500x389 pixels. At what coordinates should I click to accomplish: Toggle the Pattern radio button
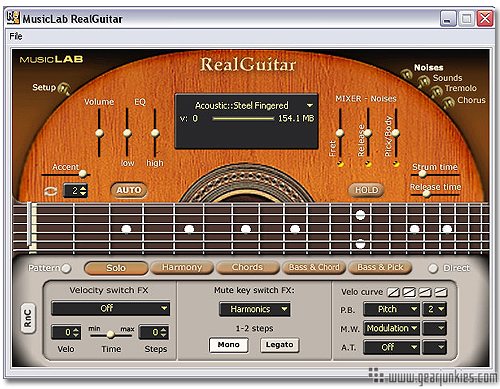coord(66,268)
